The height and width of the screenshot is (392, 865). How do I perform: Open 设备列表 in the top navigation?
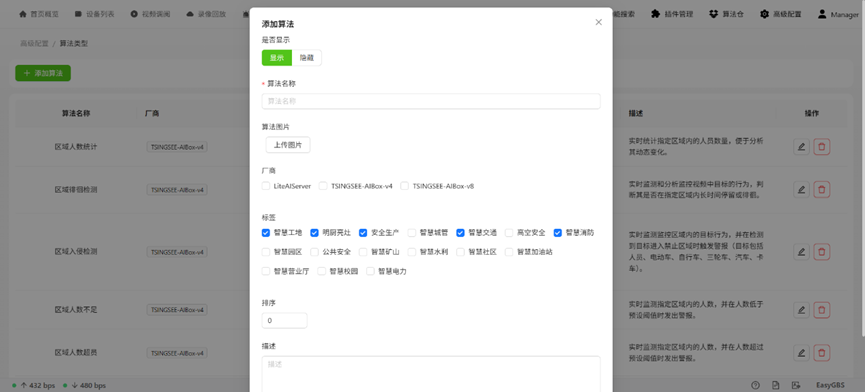(x=94, y=14)
